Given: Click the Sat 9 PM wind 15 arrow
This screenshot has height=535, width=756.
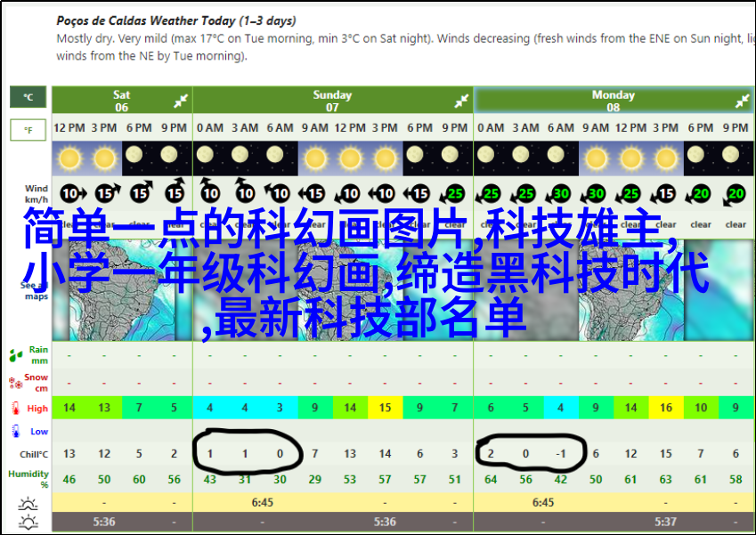Looking at the screenshot, I should point(175,190).
